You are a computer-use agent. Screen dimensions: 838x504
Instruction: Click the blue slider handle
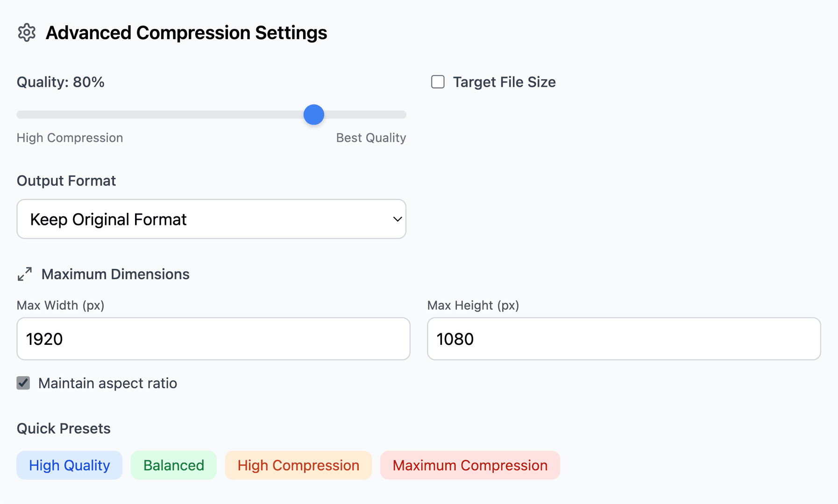(313, 114)
